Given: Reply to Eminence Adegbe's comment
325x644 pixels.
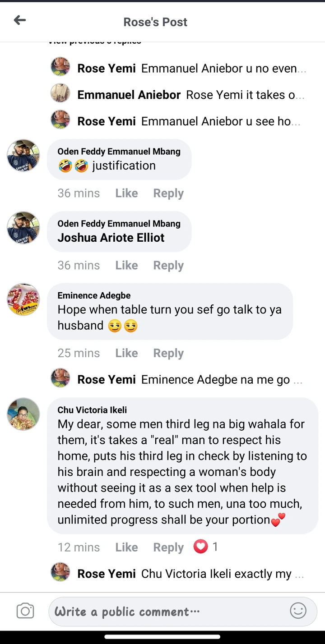Looking at the screenshot, I should 168,353.
